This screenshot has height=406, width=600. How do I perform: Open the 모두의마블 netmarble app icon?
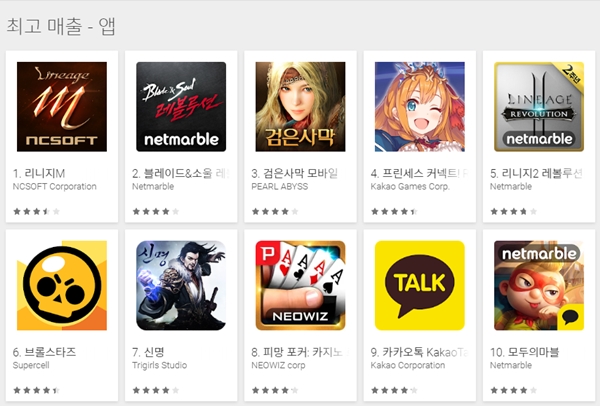539,285
